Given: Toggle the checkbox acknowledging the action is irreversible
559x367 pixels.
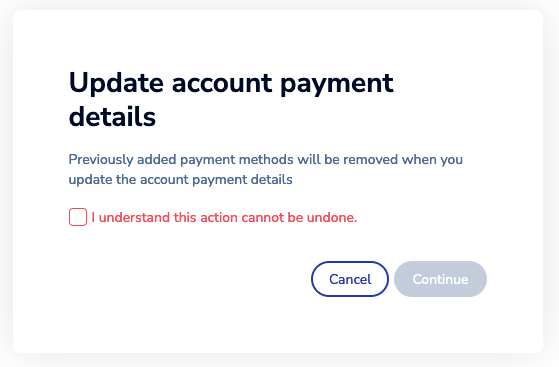Looking at the screenshot, I should pyautogui.click(x=78, y=217).
